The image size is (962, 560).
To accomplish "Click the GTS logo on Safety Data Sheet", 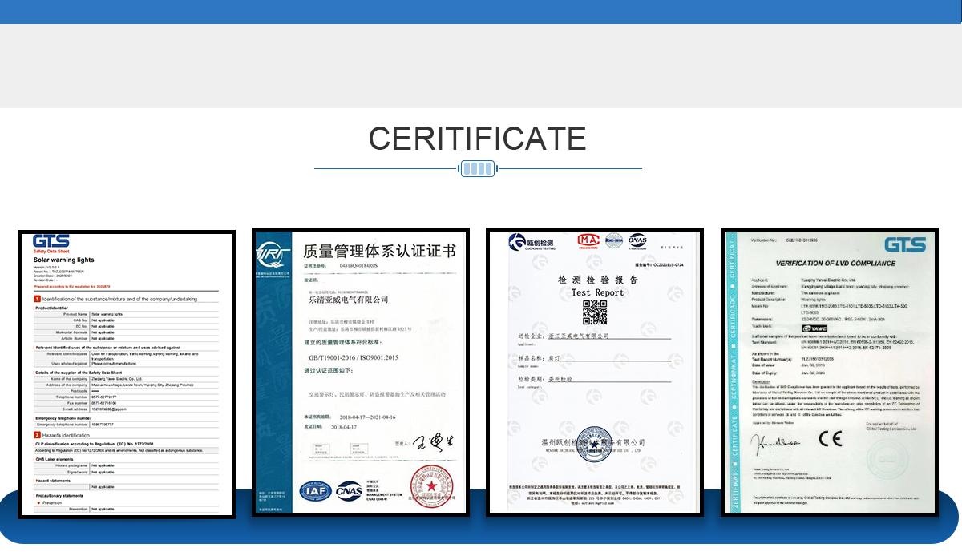I will (51, 241).
